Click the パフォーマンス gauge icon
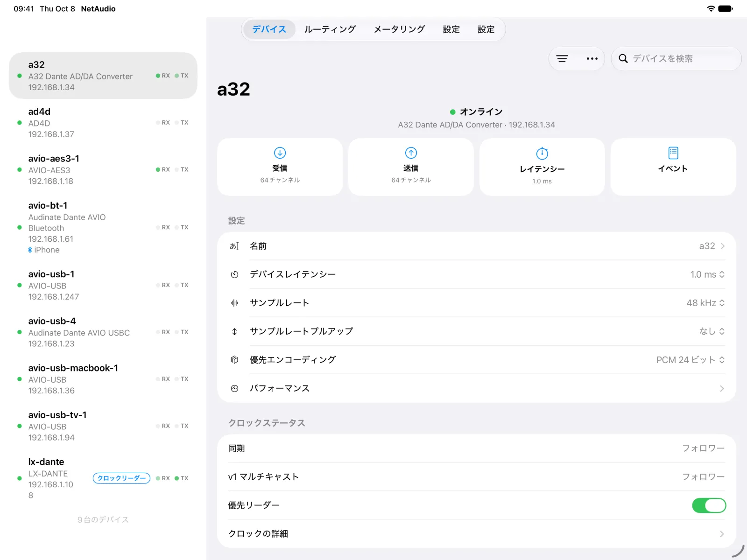747x560 pixels. click(x=234, y=388)
